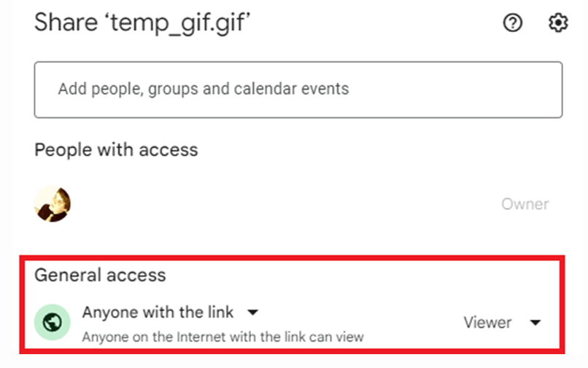
Task: Click the owner's profile picture
Action: [53, 203]
